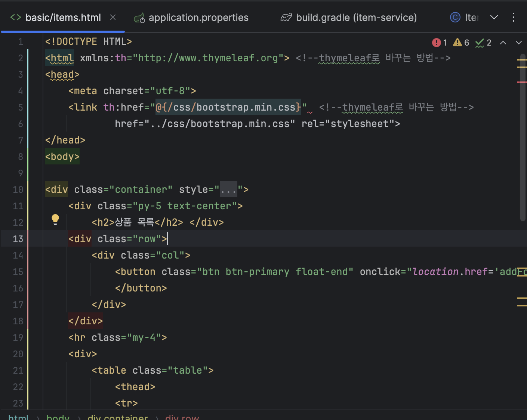Click the </head> closing tag
The width and height of the screenshot is (527, 420).
[65, 140]
